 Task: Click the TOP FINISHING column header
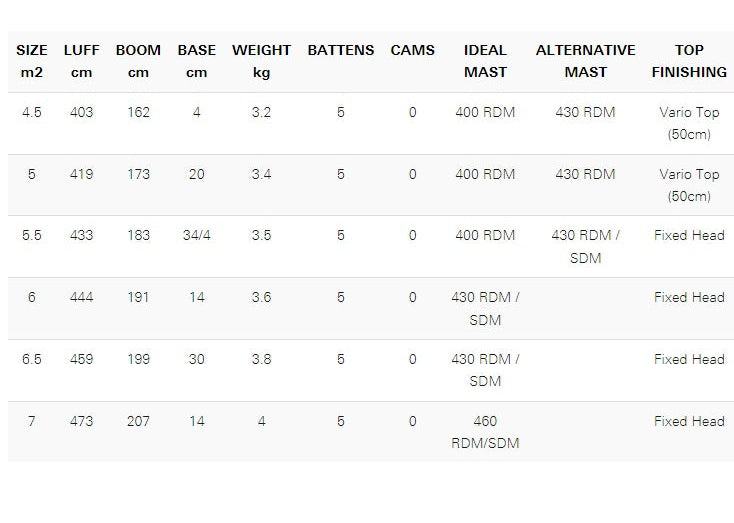coord(689,61)
